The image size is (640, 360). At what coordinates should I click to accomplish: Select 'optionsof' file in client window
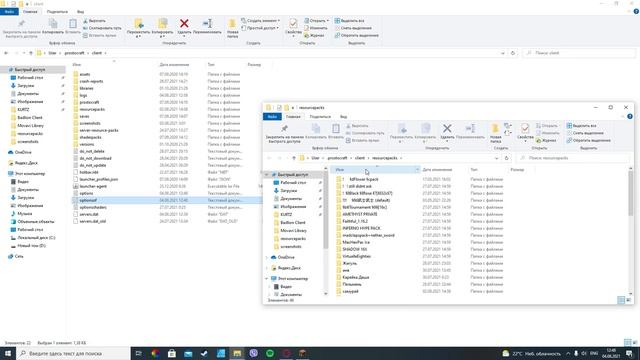tap(88, 200)
